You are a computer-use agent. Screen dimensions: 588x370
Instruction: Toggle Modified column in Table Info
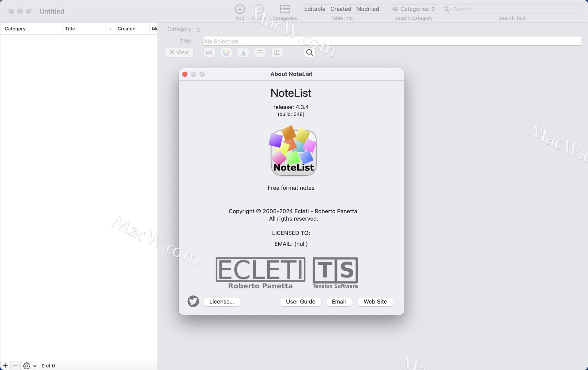coord(367,9)
